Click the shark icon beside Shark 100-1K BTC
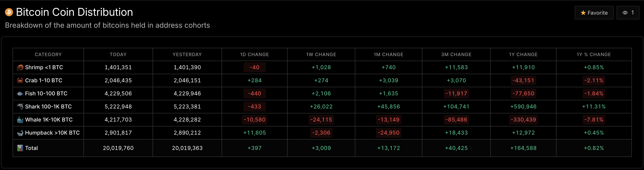Viewport: 644px width, 170px height. pyautogui.click(x=20, y=107)
